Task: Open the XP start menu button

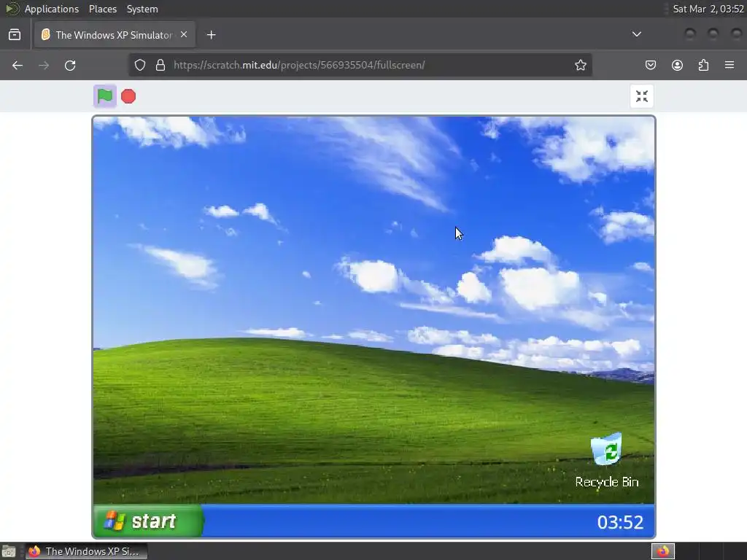Action: (149, 521)
